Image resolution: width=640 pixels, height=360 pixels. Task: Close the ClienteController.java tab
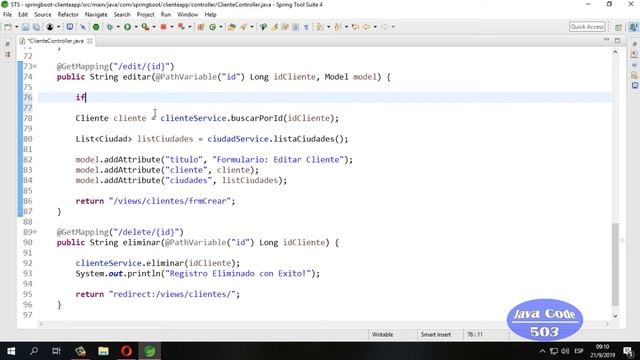pyautogui.click(x=90, y=41)
